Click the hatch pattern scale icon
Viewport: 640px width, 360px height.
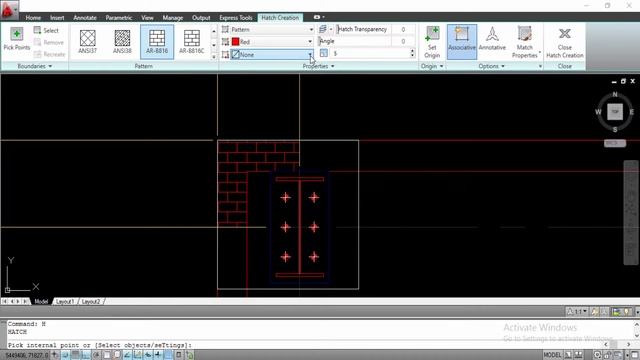pos(324,53)
